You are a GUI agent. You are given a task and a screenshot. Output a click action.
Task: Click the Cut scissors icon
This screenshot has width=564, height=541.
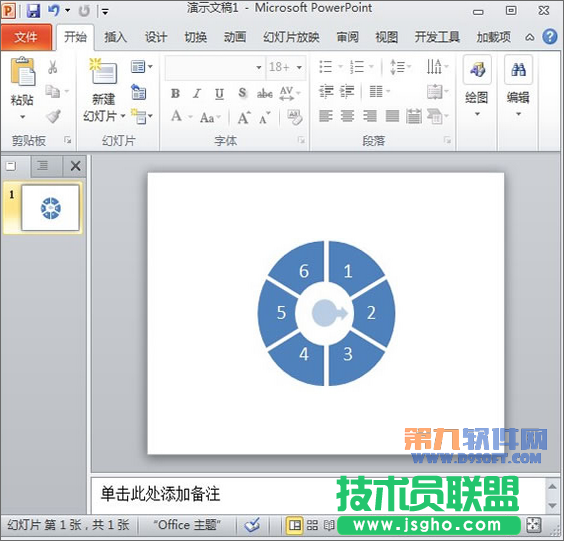[53, 67]
